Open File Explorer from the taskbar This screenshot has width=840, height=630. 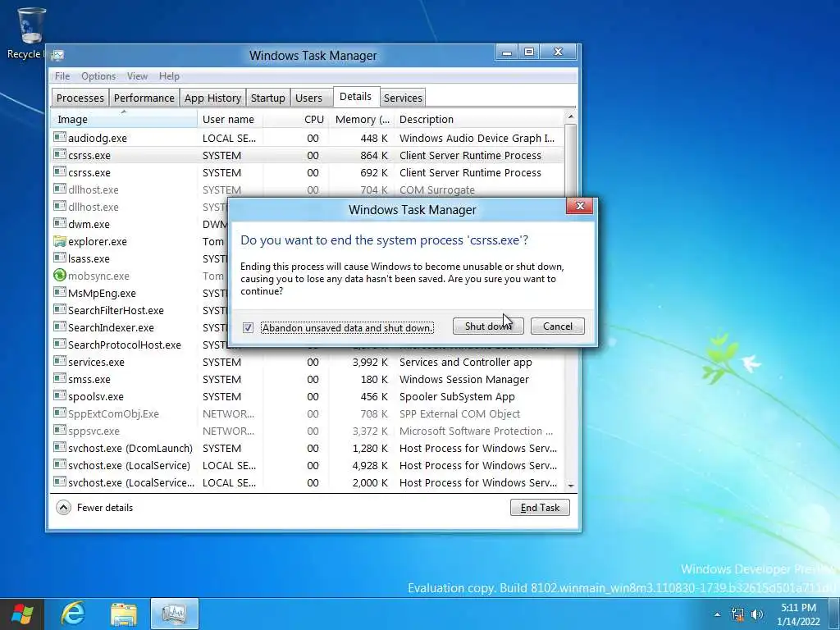(x=123, y=614)
